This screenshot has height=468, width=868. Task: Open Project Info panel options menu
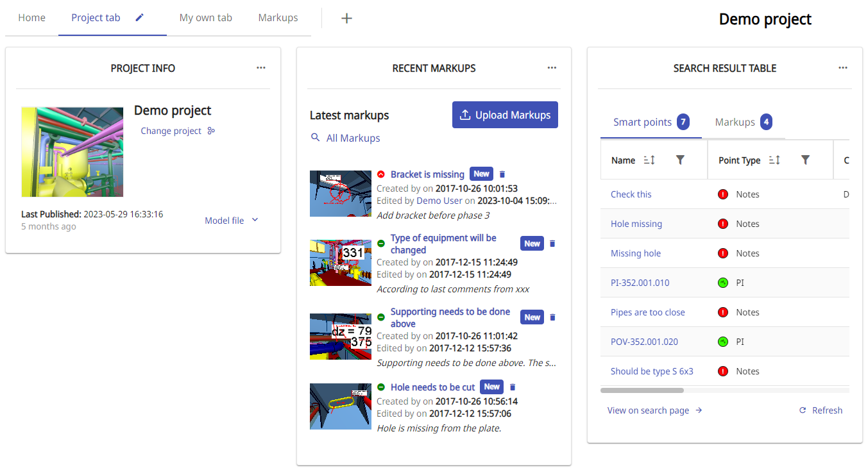[260, 68]
